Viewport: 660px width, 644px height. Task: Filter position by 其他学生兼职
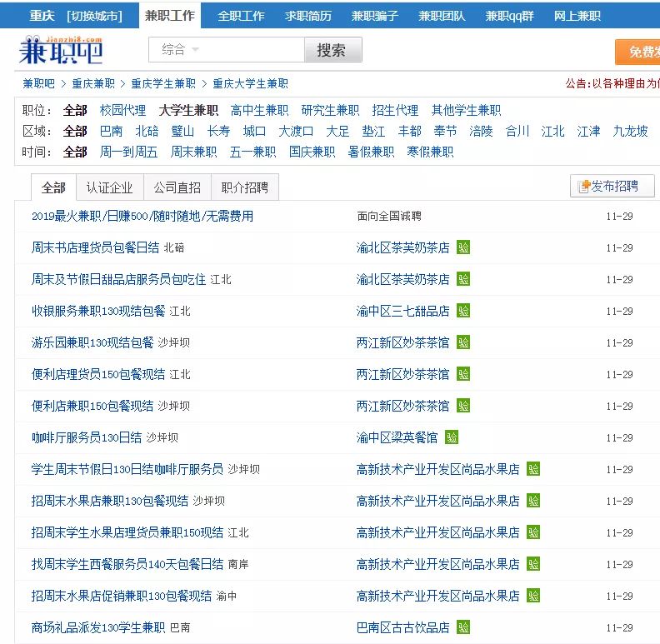(466, 110)
